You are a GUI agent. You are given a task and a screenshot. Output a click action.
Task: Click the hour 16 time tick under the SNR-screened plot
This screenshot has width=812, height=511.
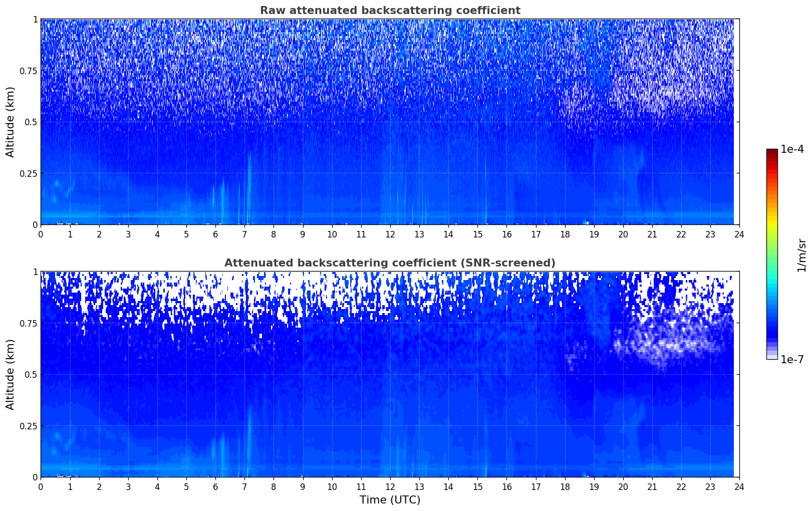click(506, 486)
